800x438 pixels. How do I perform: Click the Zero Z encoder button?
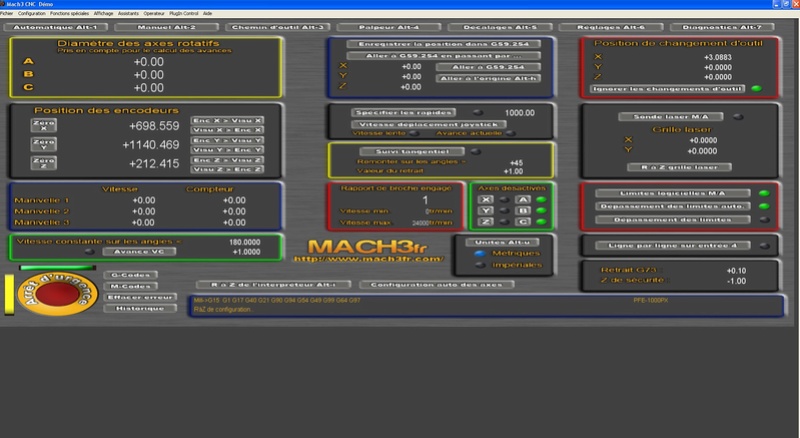tap(44, 163)
